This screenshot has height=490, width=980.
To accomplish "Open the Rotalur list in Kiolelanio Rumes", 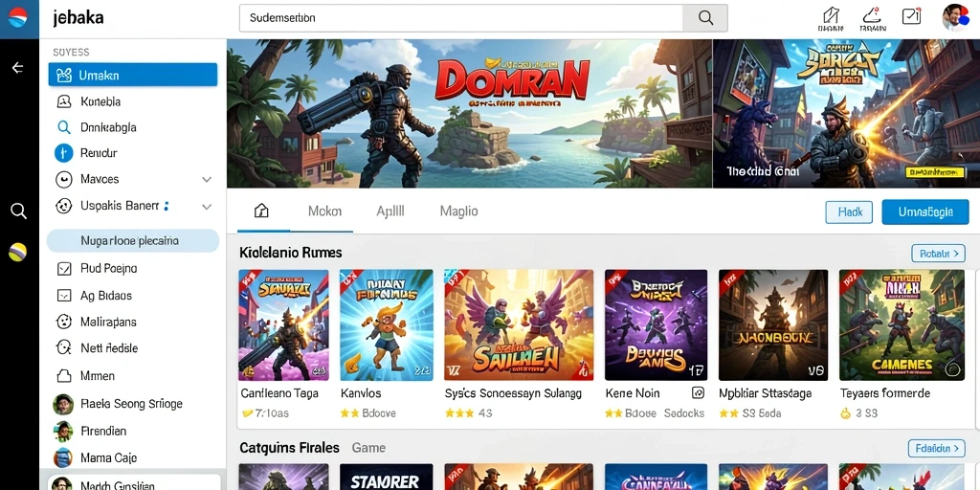I will tap(938, 253).
